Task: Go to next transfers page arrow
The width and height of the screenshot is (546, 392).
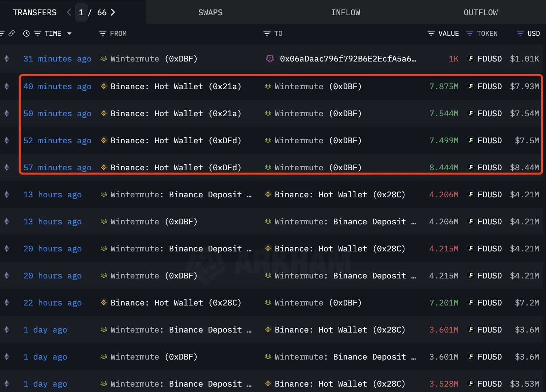Action: [113, 13]
